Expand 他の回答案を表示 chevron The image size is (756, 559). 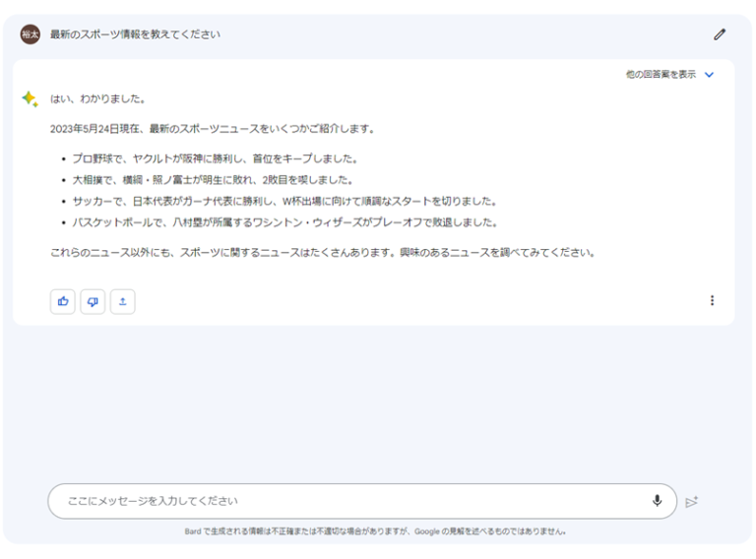[709, 75]
